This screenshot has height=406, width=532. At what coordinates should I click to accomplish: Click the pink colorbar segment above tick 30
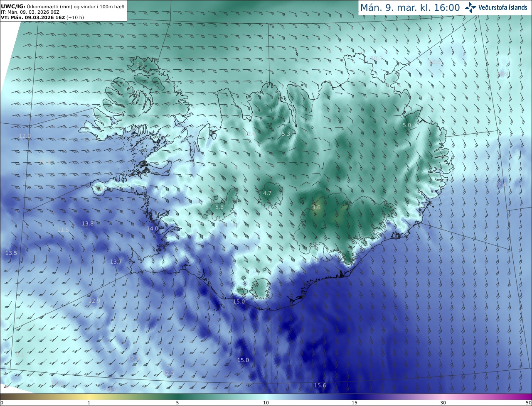[x=443, y=396]
